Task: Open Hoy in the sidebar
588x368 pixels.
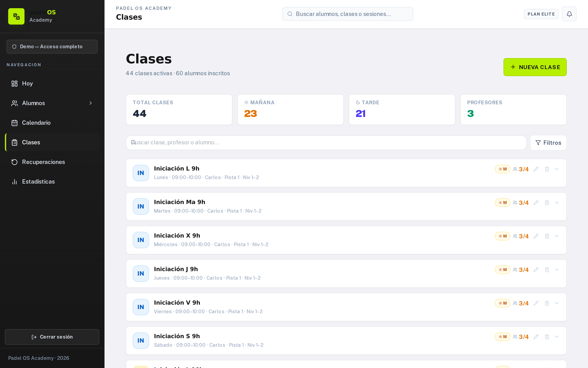Action: point(52,83)
